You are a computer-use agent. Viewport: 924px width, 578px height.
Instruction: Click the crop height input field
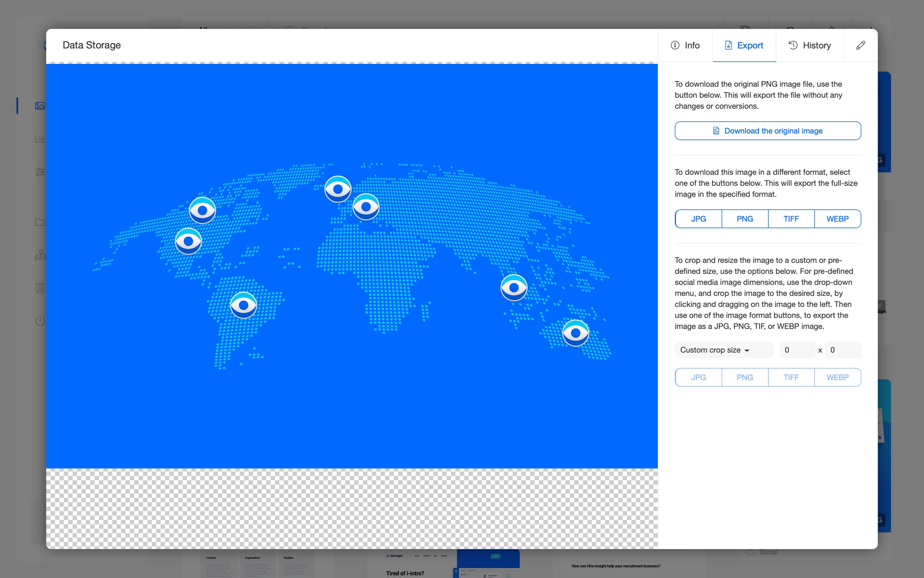click(843, 350)
